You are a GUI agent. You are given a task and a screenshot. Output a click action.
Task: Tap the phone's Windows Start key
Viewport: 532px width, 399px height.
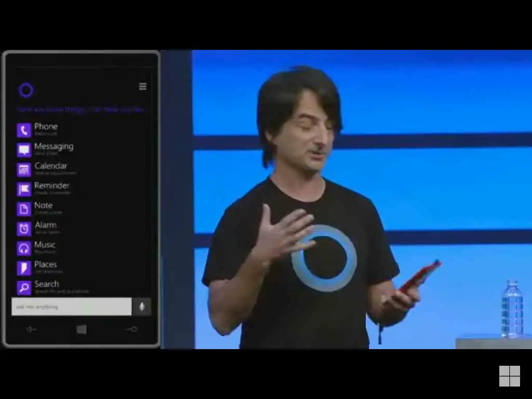click(x=82, y=329)
